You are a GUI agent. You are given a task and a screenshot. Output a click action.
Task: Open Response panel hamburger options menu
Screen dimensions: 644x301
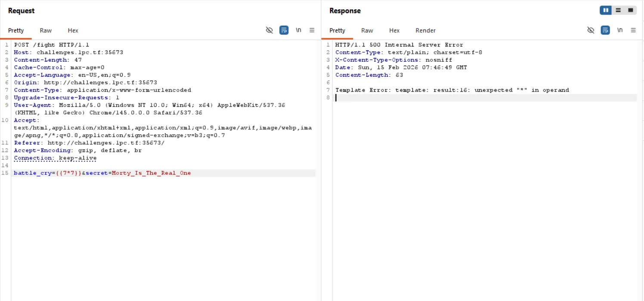633,30
